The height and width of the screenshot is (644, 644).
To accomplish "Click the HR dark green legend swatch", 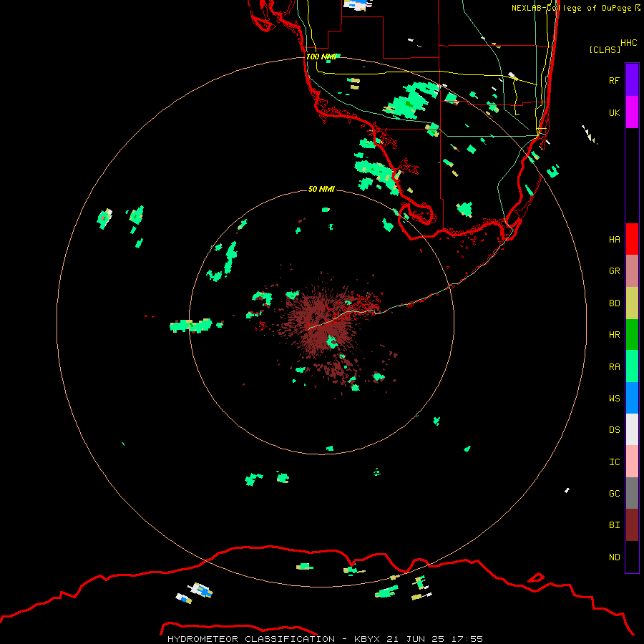I will [632, 335].
